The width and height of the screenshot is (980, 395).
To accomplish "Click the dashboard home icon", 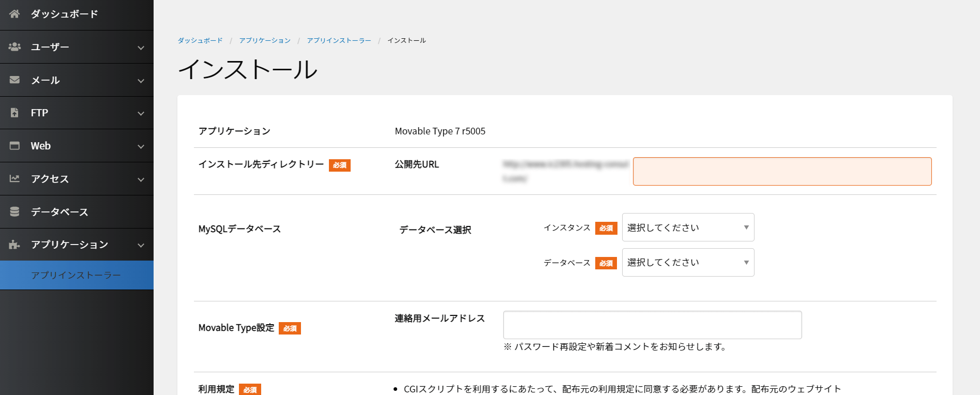I will [x=14, y=14].
